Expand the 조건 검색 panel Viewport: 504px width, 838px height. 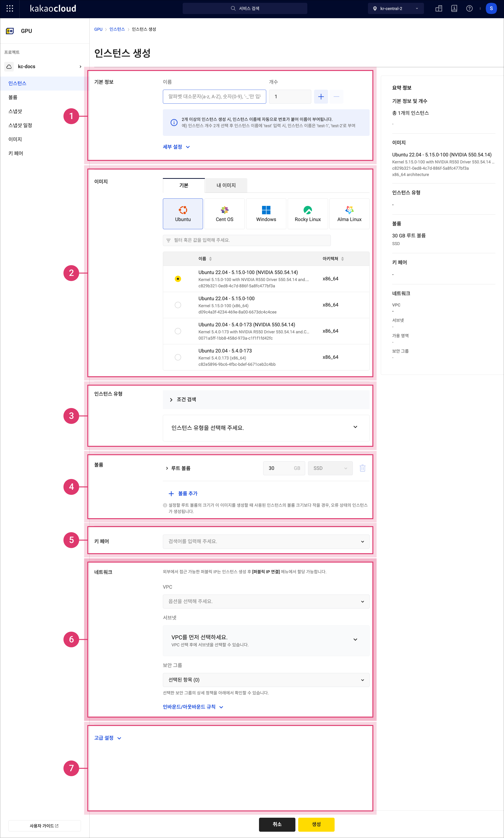(x=266, y=399)
